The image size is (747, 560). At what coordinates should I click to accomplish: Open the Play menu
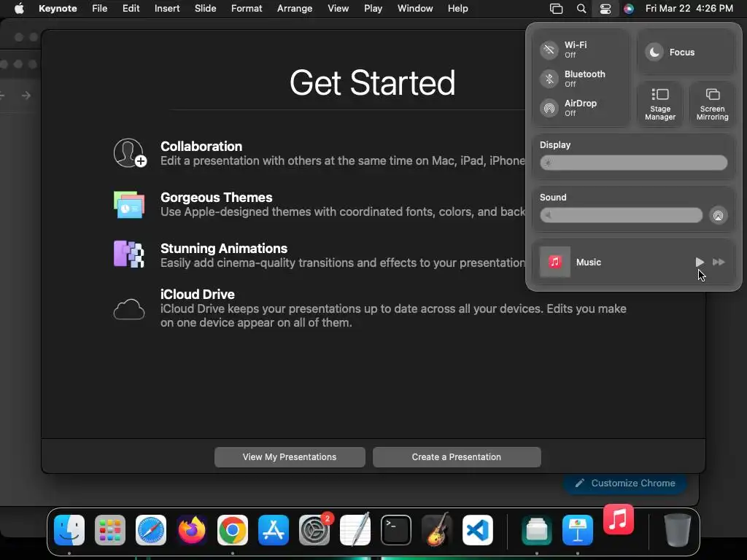(x=373, y=9)
